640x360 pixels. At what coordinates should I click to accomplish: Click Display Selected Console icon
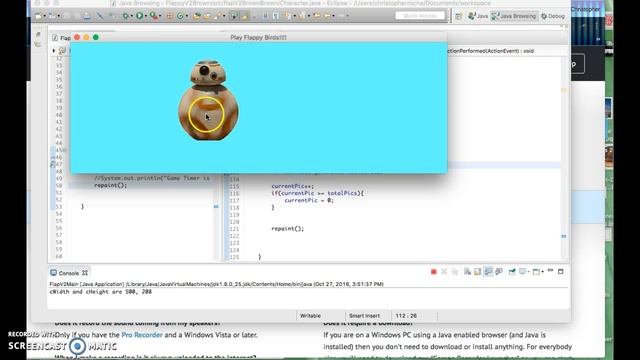522,272
